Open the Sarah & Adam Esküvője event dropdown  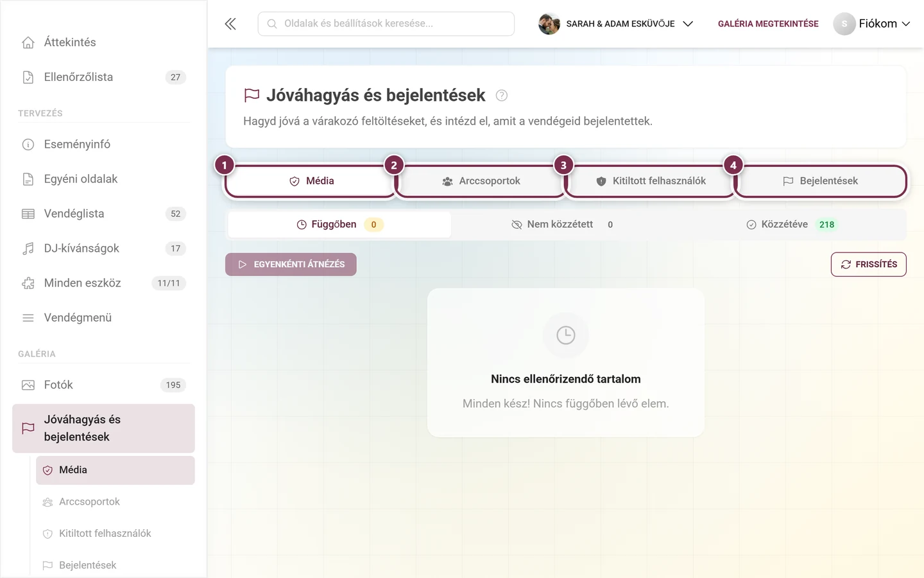point(616,24)
